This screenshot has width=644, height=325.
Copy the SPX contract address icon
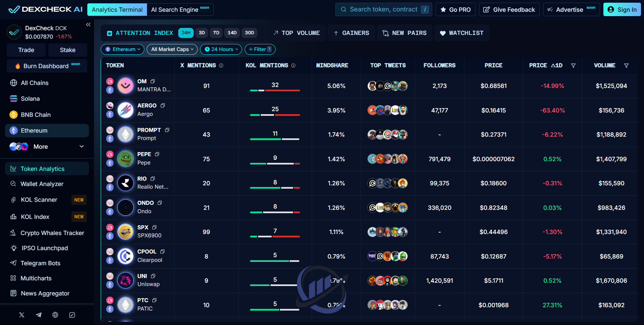click(154, 227)
